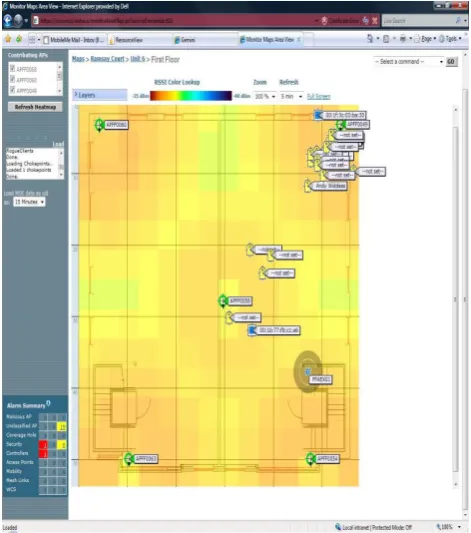471x533 pixels.
Task: Open a new blank tab
Action: click(x=308, y=40)
